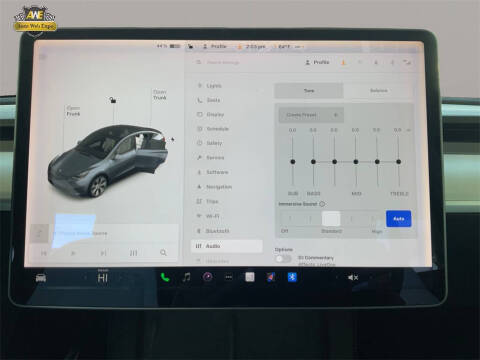
Task: Open the music note app in the bottom bar
Action: point(186,277)
